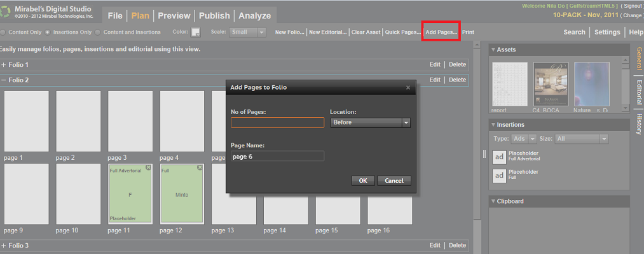Image resolution: width=644 pixels, height=254 pixels.
Task: Open the Location dropdown showing Before
Action: pos(371,122)
